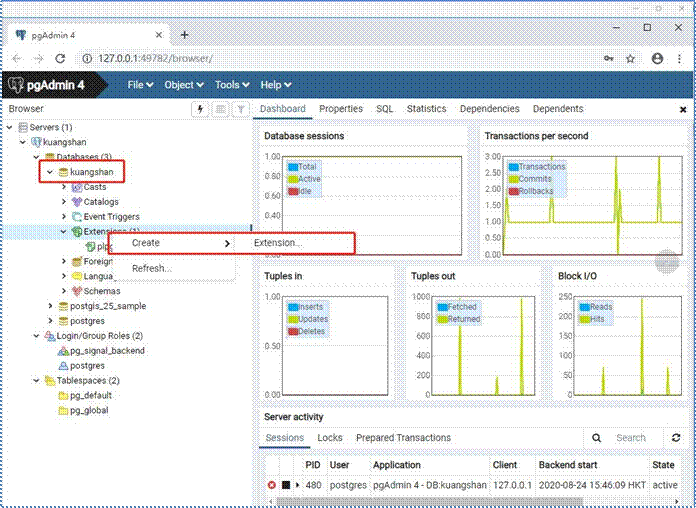Select Extension... from the submenu
Image resolution: width=696 pixels, height=508 pixels.
pos(293,243)
